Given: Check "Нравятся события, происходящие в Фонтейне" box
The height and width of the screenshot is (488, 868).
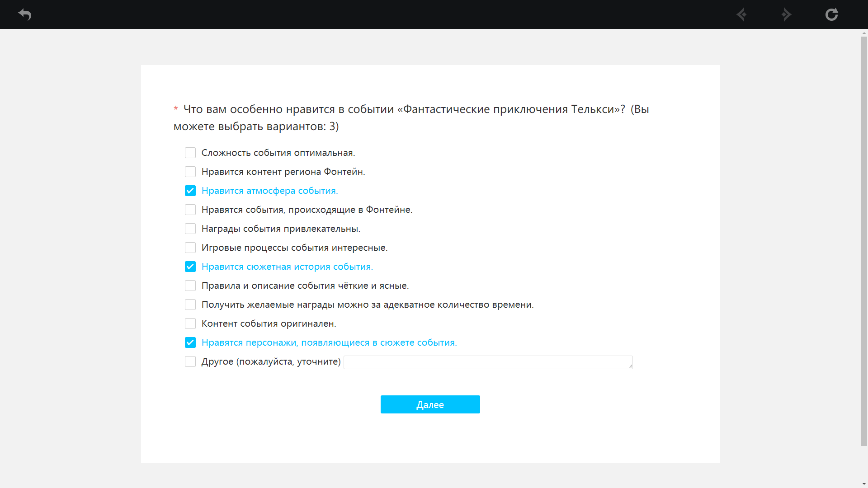Looking at the screenshot, I should point(190,210).
